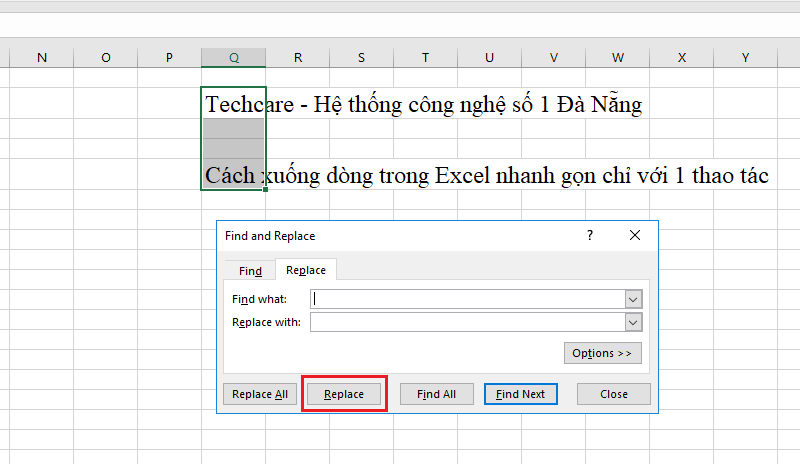Select column Q header
The width and height of the screenshot is (800, 464).
[x=234, y=58]
